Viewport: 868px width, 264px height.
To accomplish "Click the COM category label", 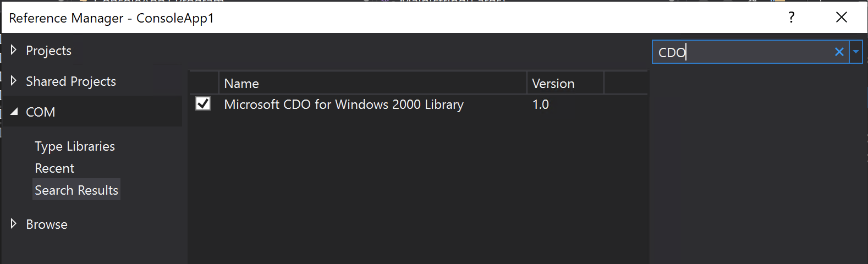I will point(41,112).
